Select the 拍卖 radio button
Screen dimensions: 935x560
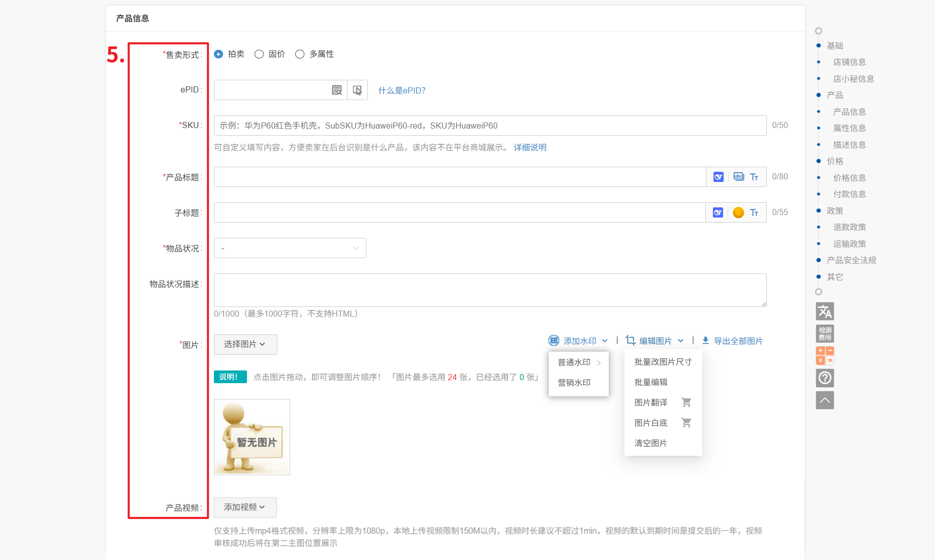tap(219, 54)
